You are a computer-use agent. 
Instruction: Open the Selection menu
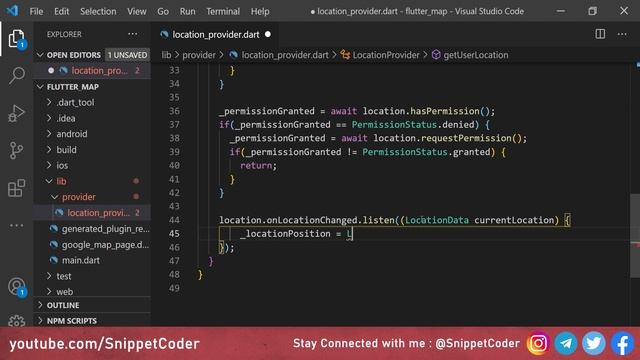pos(98,11)
